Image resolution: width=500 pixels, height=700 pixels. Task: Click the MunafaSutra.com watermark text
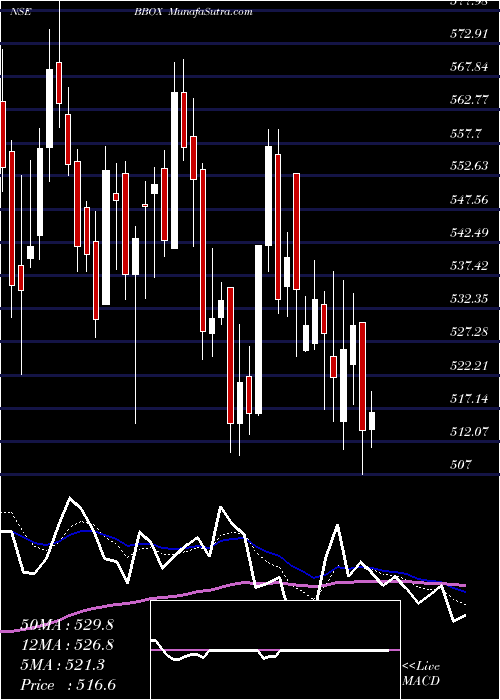pyautogui.click(x=211, y=12)
